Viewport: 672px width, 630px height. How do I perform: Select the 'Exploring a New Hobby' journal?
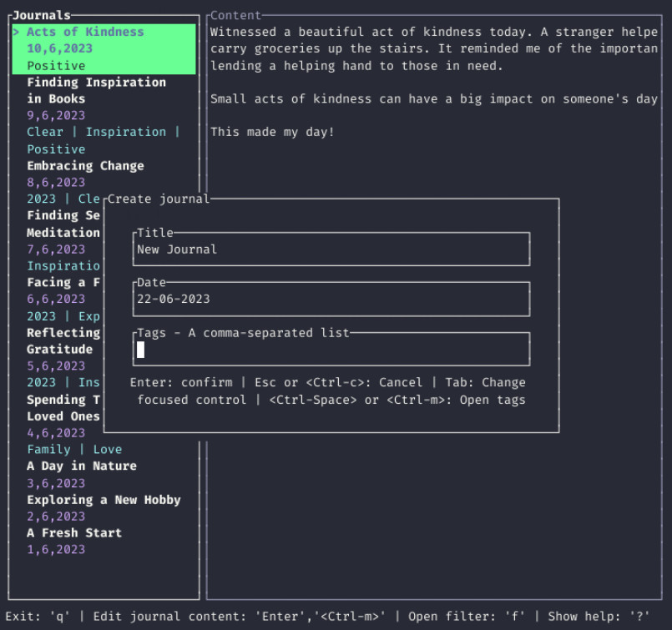point(104,500)
